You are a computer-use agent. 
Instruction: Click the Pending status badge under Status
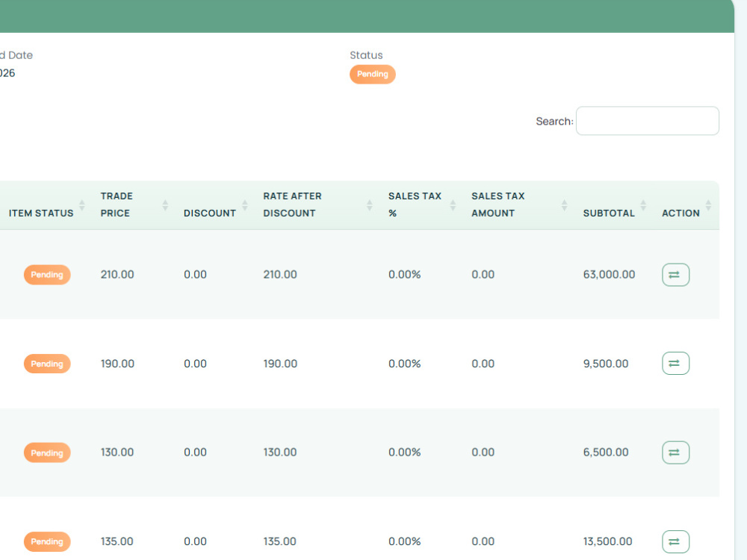pos(373,74)
